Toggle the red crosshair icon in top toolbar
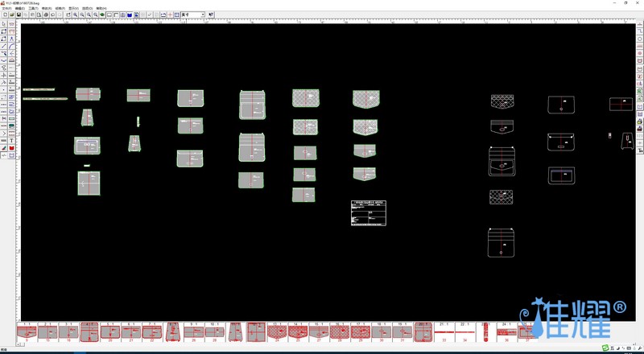Viewport: 644px width, 354px height. 170,14
